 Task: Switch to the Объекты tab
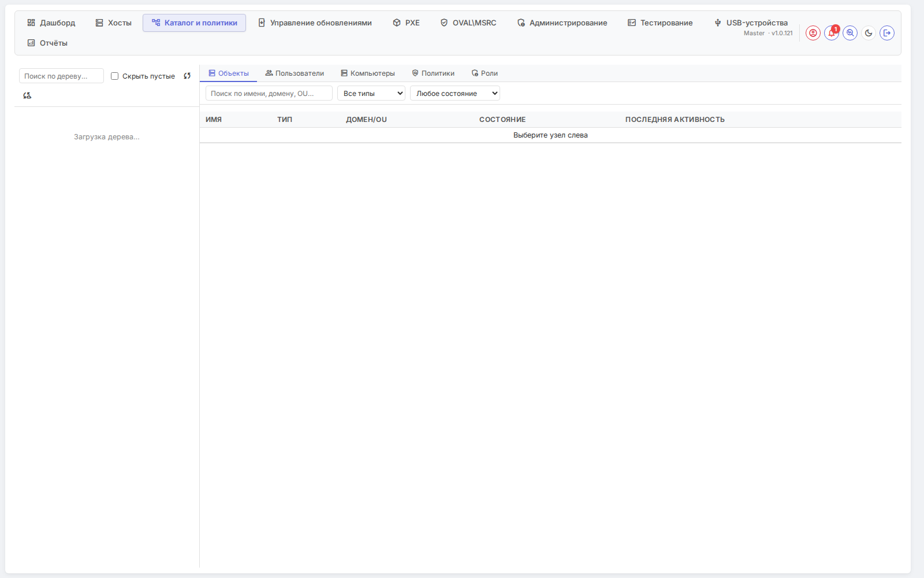pos(229,73)
